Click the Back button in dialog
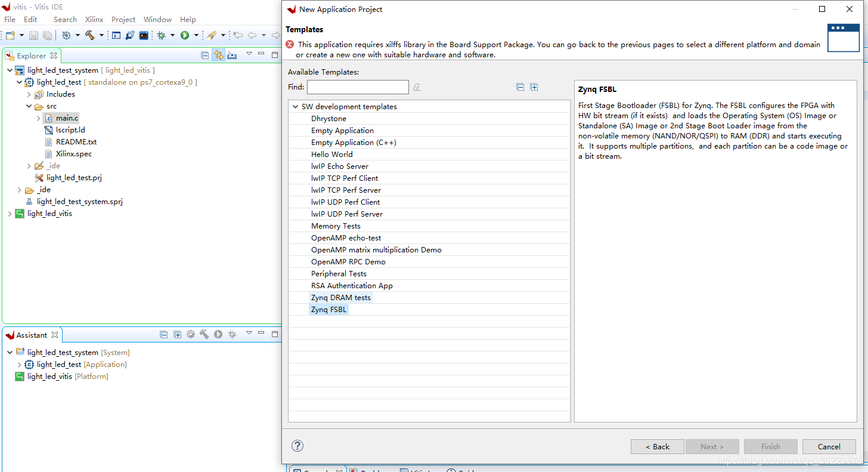868x472 pixels. pyautogui.click(x=658, y=446)
